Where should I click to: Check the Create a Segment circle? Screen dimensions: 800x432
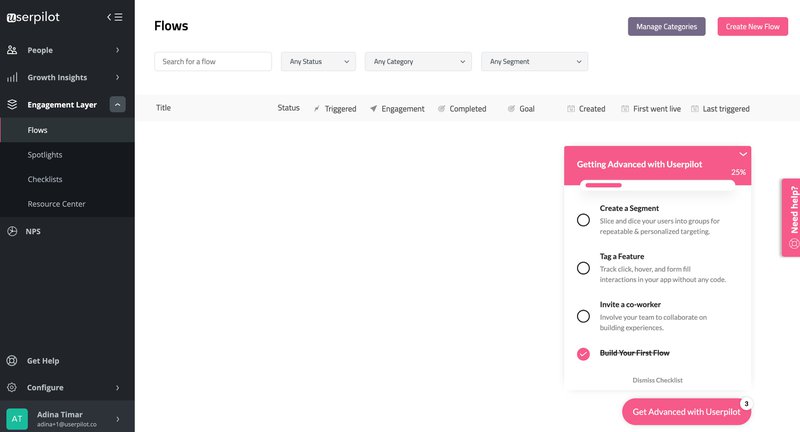click(x=583, y=220)
